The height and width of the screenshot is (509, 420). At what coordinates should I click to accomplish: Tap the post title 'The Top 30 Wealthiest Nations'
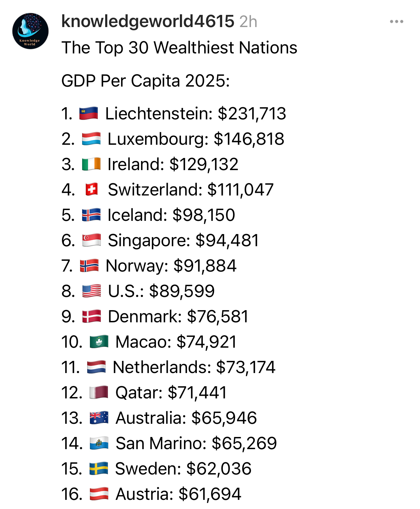pyautogui.click(x=179, y=48)
